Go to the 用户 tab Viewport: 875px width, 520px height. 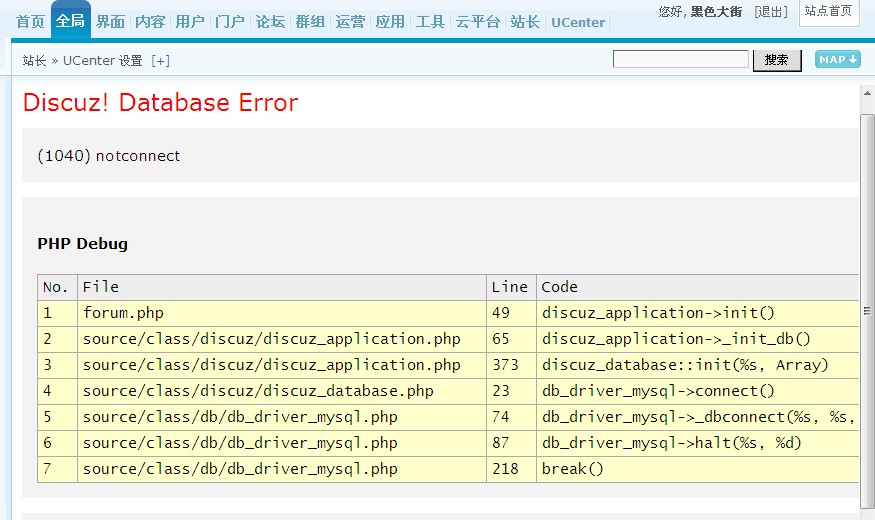pyautogui.click(x=190, y=22)
